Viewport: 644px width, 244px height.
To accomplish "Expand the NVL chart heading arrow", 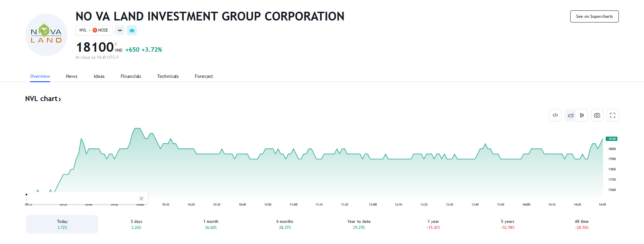I will [60, 99].
